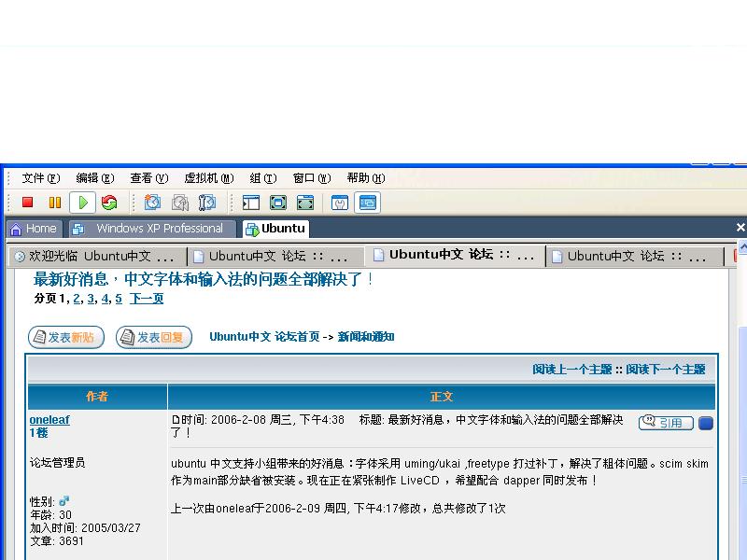
Task: Open the 组(T) menu
Action: point(263,178)
